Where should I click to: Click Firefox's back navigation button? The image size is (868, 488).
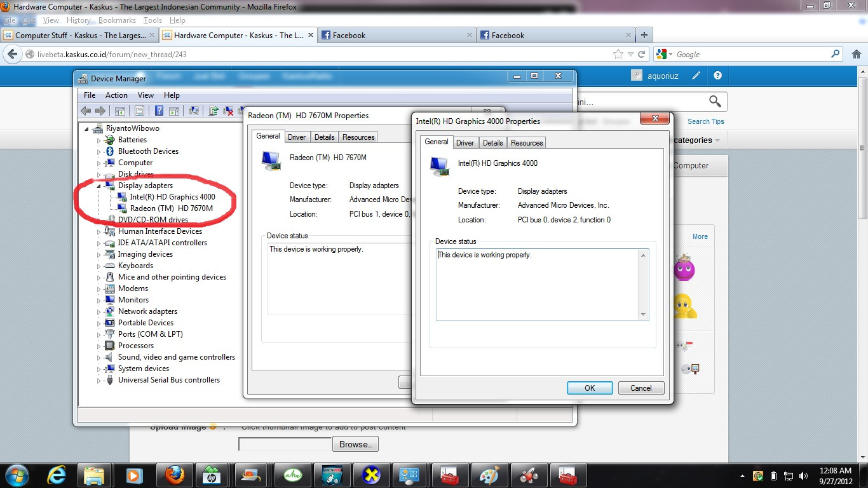coord(12,55)
